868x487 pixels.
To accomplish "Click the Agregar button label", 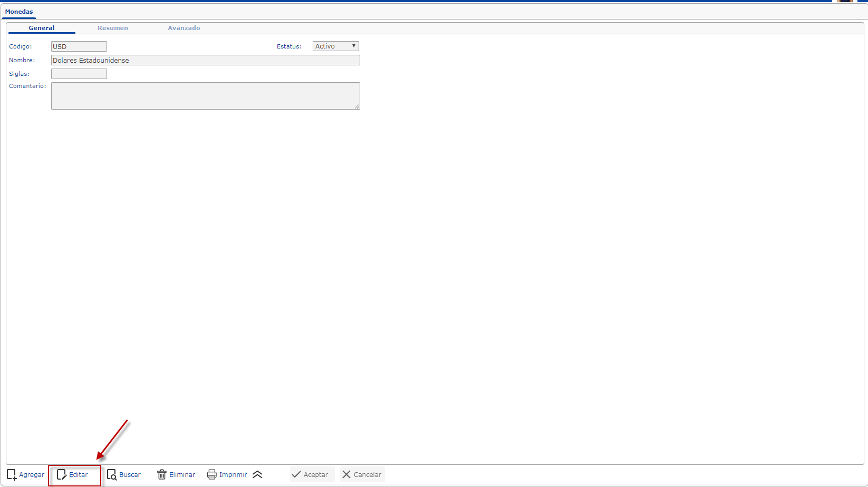I will pos(32,475).
